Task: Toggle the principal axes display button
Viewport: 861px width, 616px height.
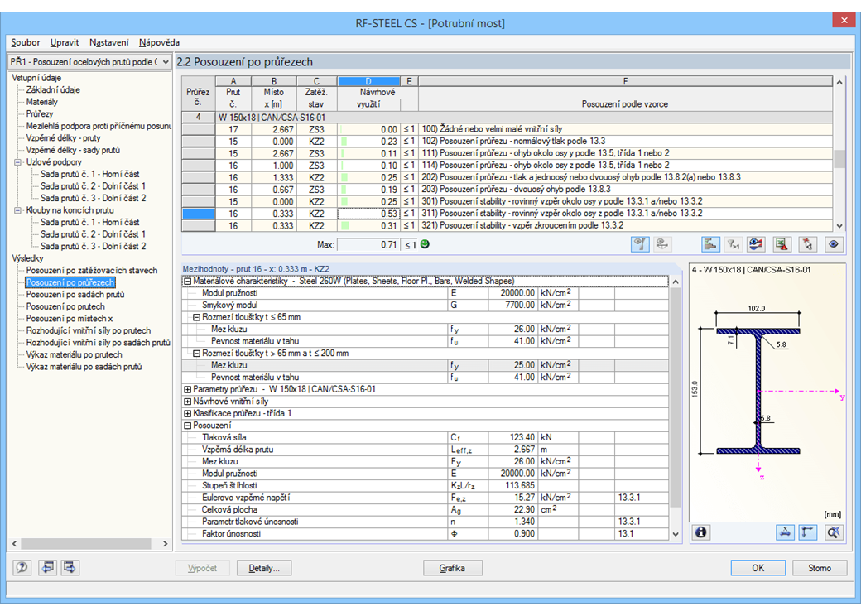Action: click(808, 532)
